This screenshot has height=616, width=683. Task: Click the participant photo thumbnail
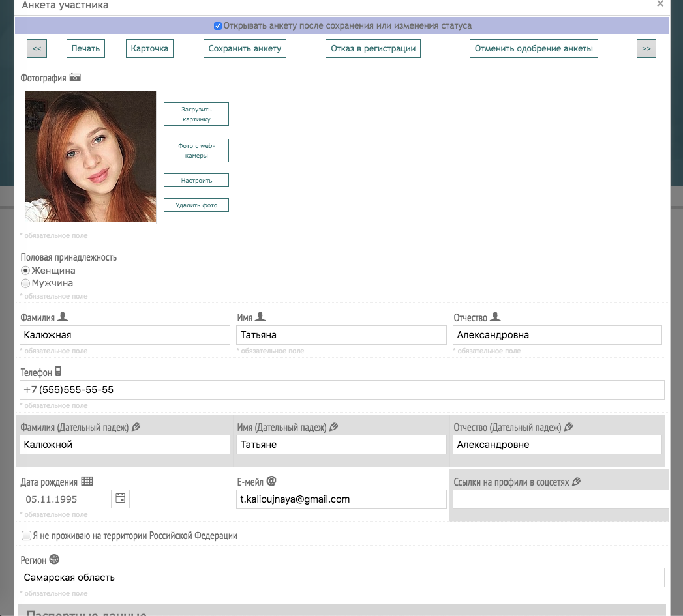91,156
